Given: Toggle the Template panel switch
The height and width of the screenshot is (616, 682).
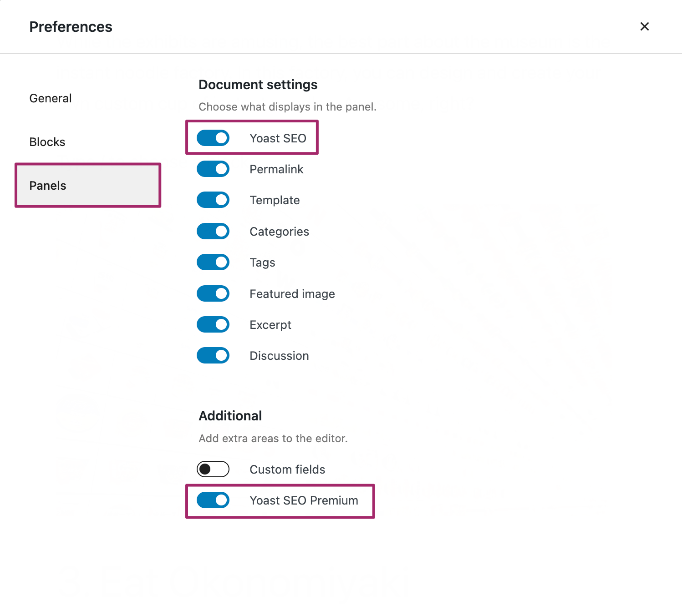Looking at the screenshot, I should pos(213,200).
